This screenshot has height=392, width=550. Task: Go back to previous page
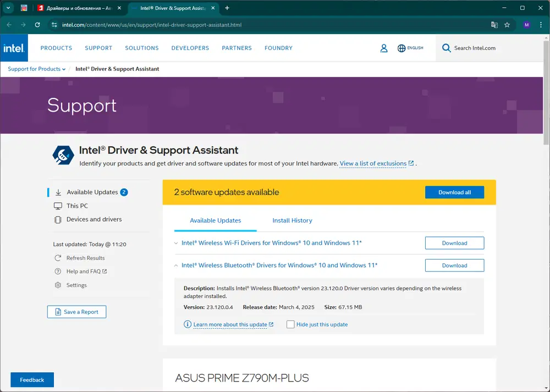[x=9, y=25]
